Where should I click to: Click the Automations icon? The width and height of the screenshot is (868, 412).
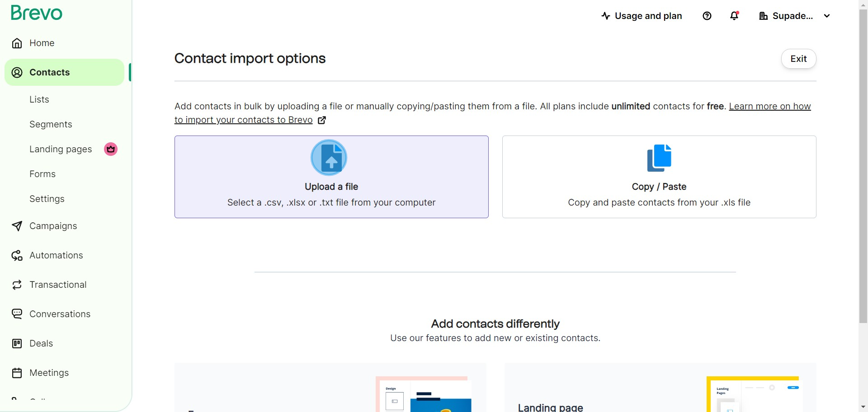[x=17, y=256]
